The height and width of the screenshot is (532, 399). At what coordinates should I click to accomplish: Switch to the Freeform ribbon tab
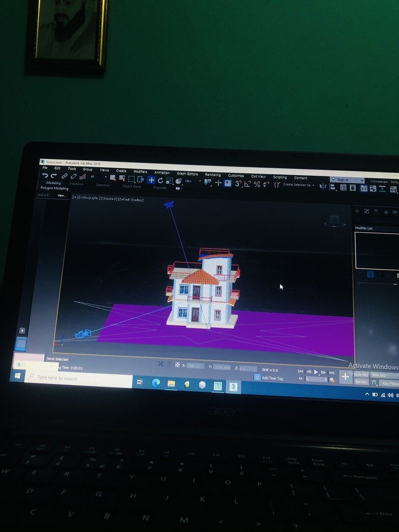[76, 184]
